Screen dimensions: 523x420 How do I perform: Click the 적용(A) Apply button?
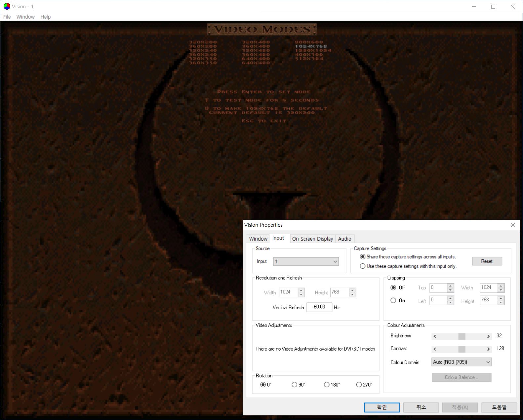pyautogui.click(x=460, y=407)
